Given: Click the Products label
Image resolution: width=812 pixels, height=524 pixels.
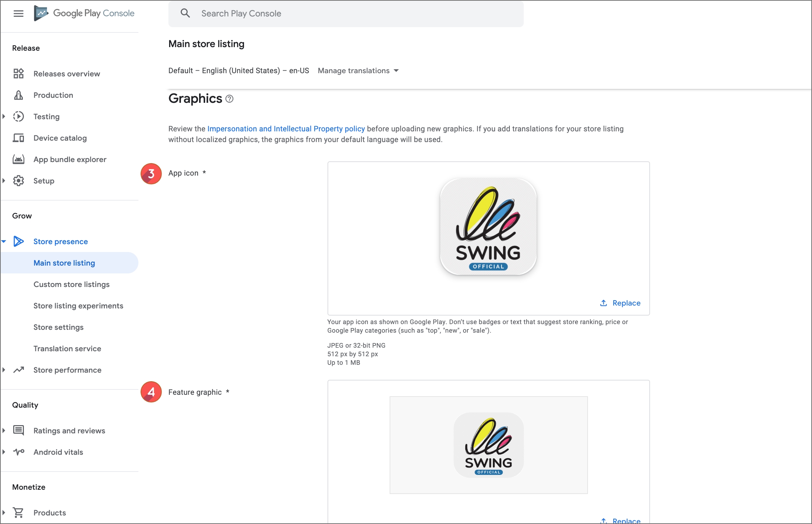Looking at the screenshot, I should click(x=50, y=513).
